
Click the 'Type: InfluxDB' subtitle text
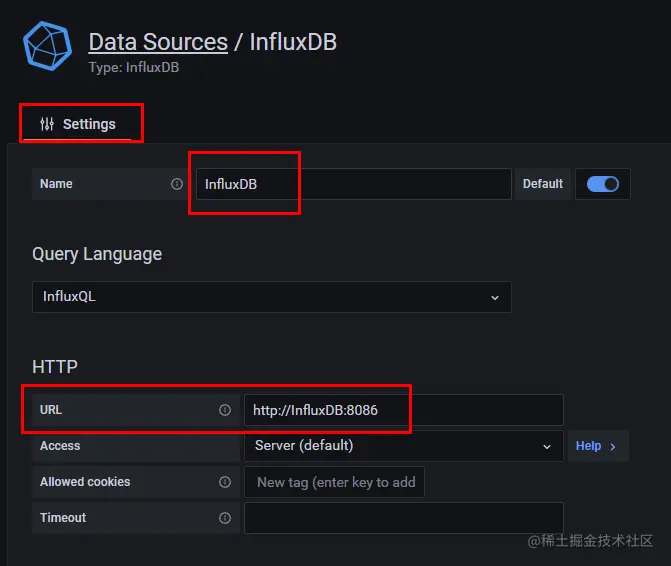tap(134, 67)
